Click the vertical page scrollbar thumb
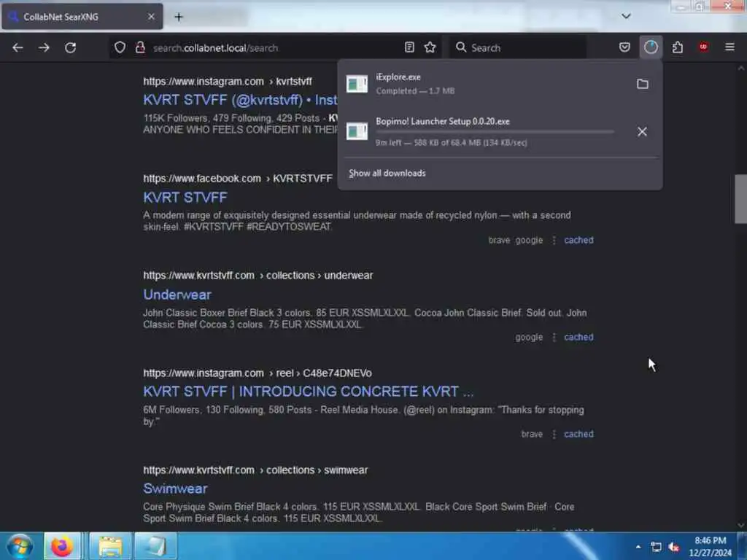The image size is (747, 560). [x=741, y=199]
